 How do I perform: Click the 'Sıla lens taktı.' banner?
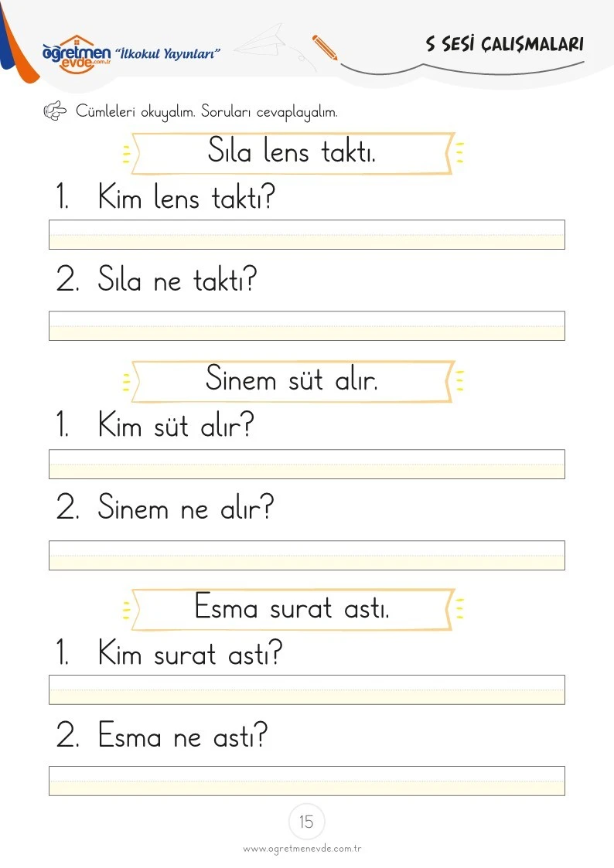[x=292, y=153]
